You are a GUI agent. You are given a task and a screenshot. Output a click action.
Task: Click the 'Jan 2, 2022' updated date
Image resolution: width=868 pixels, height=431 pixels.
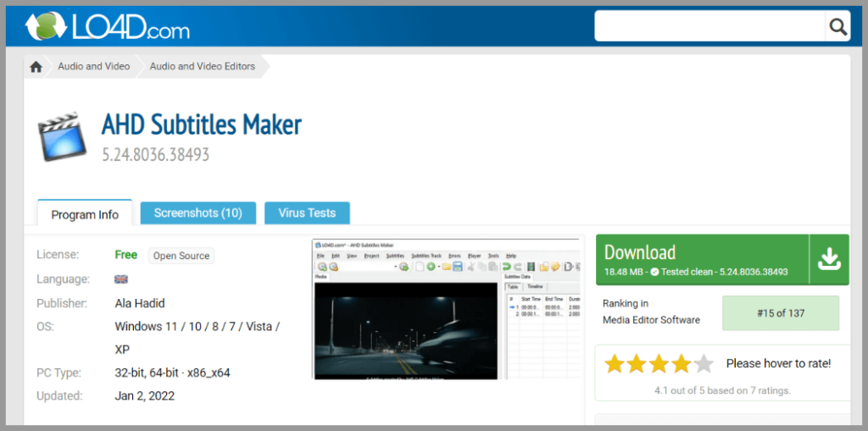(x=144, y=396)
